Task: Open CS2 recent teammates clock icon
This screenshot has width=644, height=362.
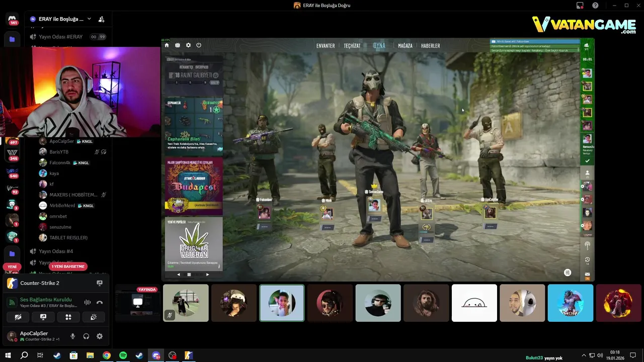Action: tap(587, 260)
